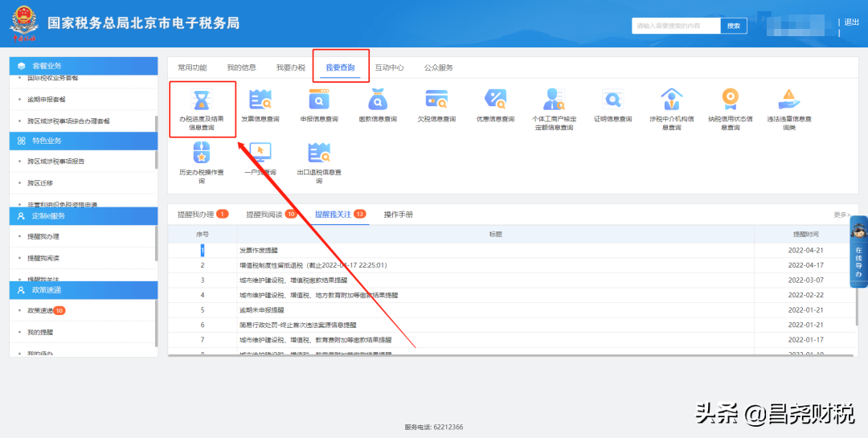868x438 pixels.
Task: Click the 搜索 search button
Action: click(733, 26)
